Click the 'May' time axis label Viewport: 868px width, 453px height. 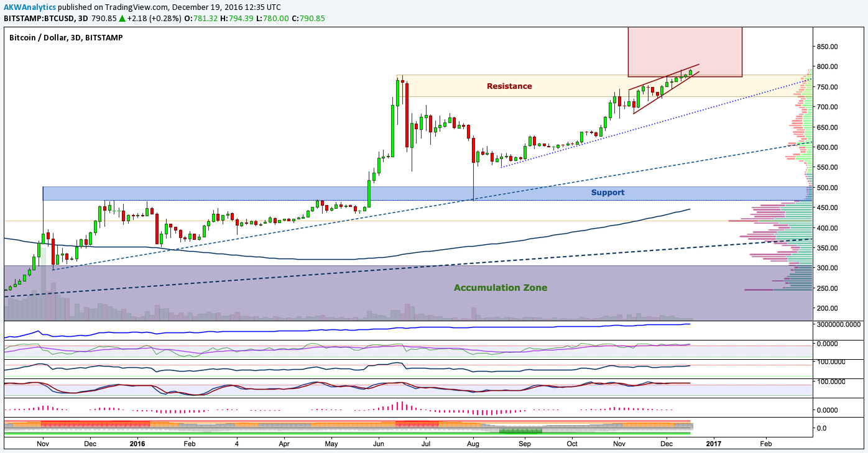click(x=331, y=444)
